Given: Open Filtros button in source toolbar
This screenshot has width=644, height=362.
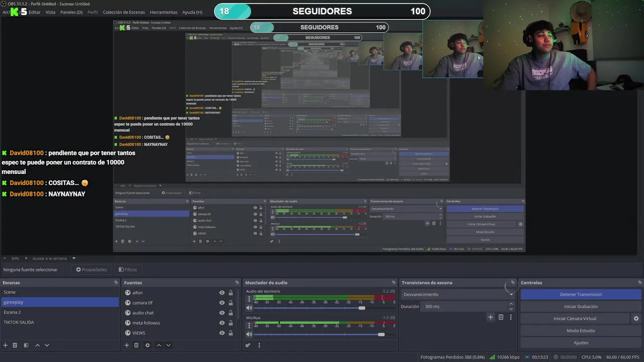Looking at the screenshot, I should pos(128,269).
